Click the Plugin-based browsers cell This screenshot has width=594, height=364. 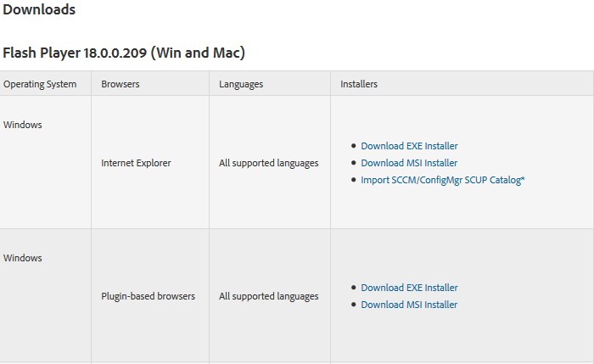coord(148,296)
